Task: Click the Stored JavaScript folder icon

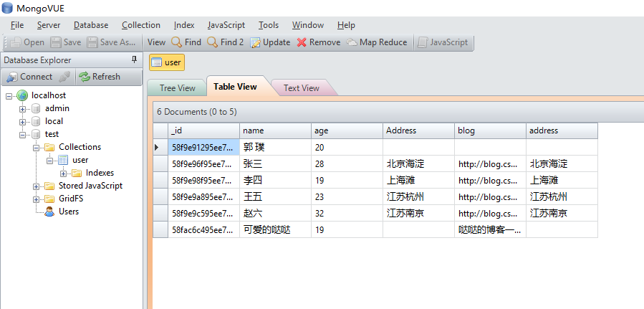Action: [x=49, y=186]
